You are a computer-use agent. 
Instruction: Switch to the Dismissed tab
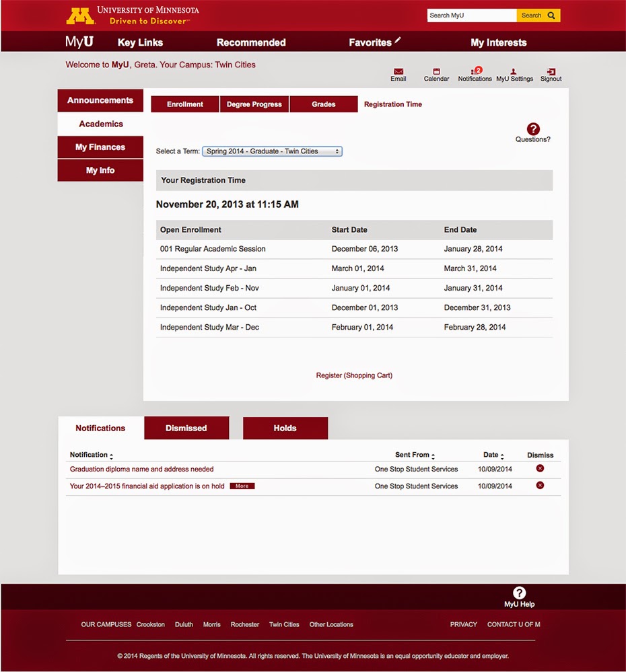coord(186,428)
